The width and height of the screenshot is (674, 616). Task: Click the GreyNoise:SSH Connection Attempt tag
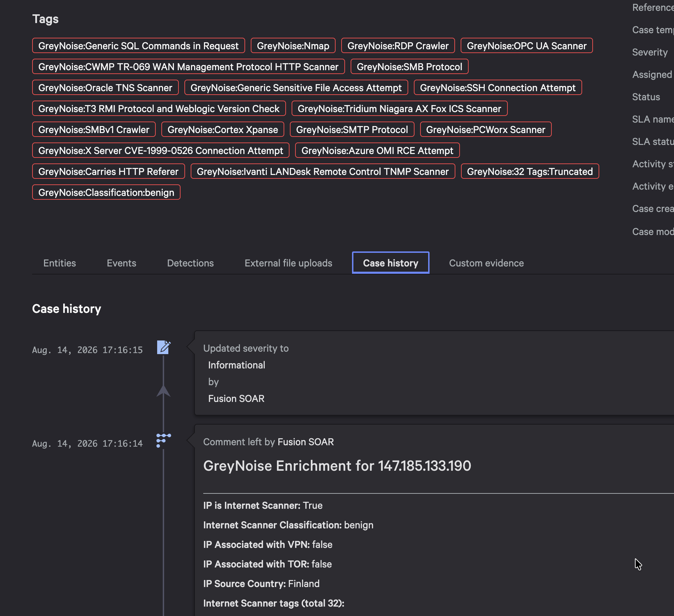tap(498, 88)
